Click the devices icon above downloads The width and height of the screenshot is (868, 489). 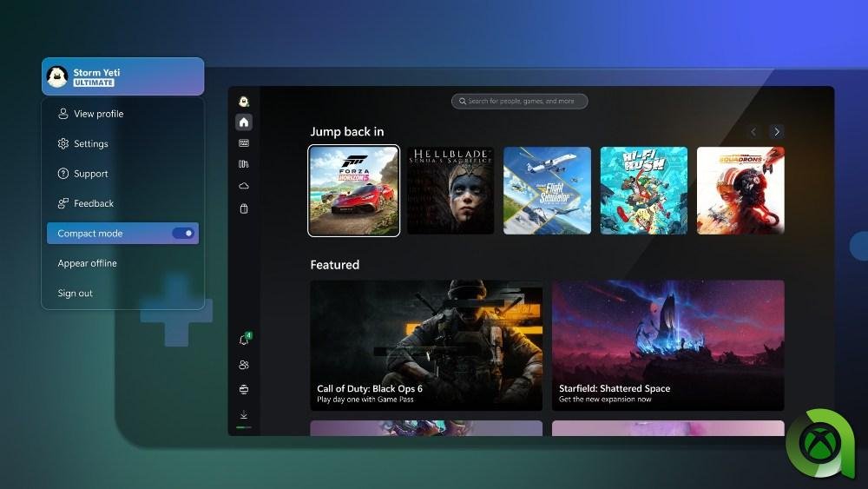[244, 389]
